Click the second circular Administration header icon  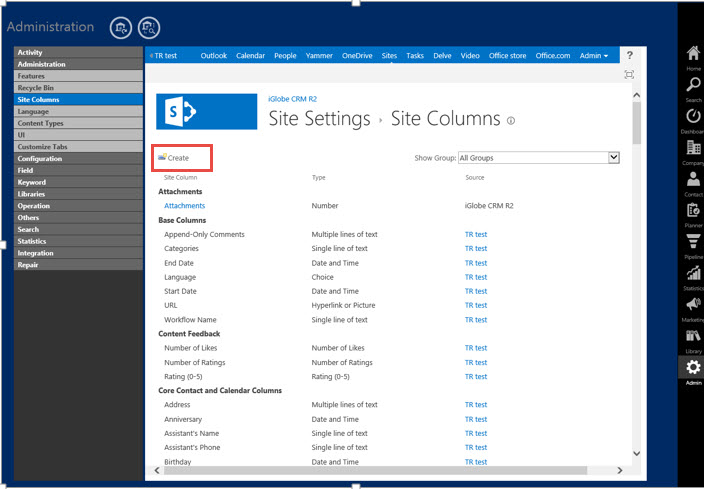pyautogui.click(x=149, y=28)
